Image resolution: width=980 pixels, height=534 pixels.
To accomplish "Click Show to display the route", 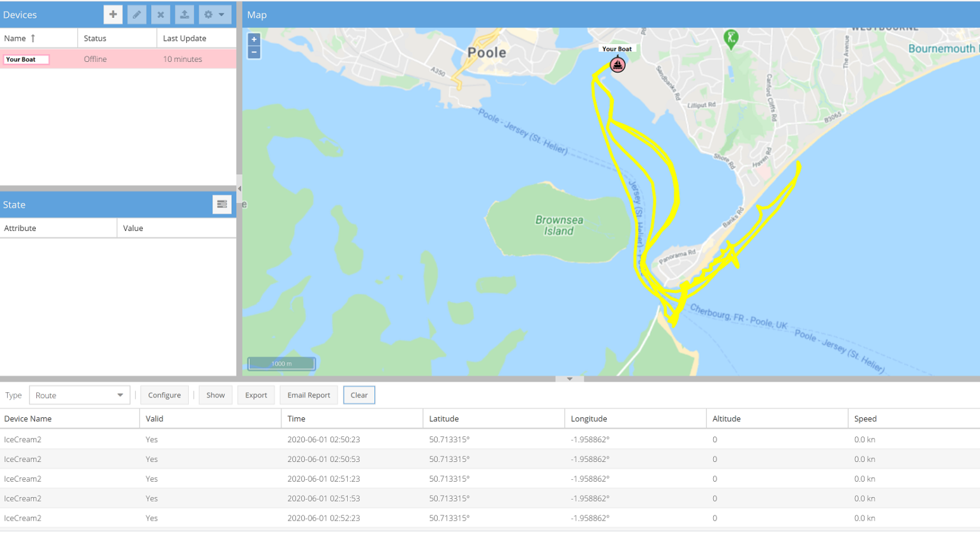I will (215, 395).
